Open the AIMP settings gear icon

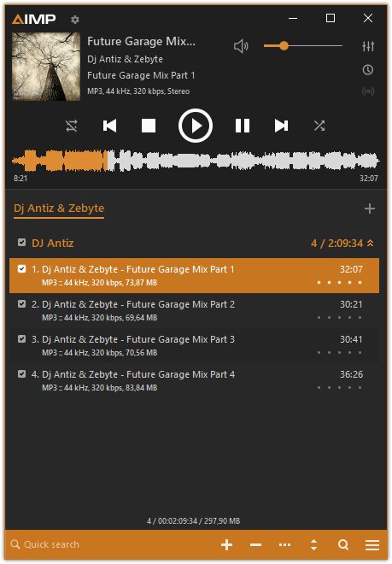pos(75,20)
